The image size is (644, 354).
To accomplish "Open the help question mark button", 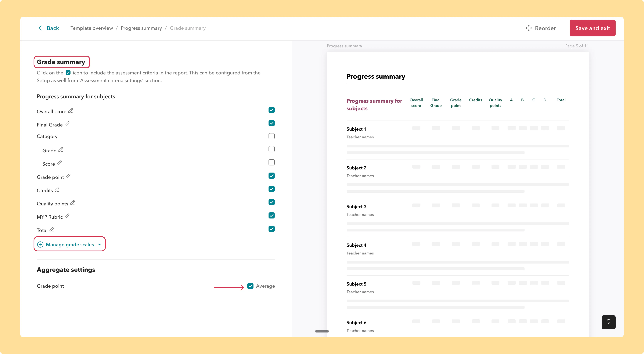I will (x=608, y=322).
